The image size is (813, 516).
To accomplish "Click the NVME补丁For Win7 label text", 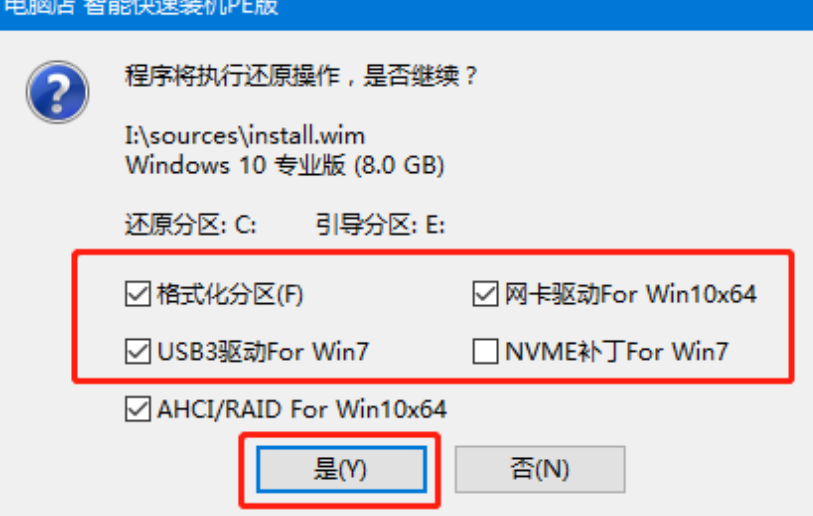I will click(x=616, y=352).
